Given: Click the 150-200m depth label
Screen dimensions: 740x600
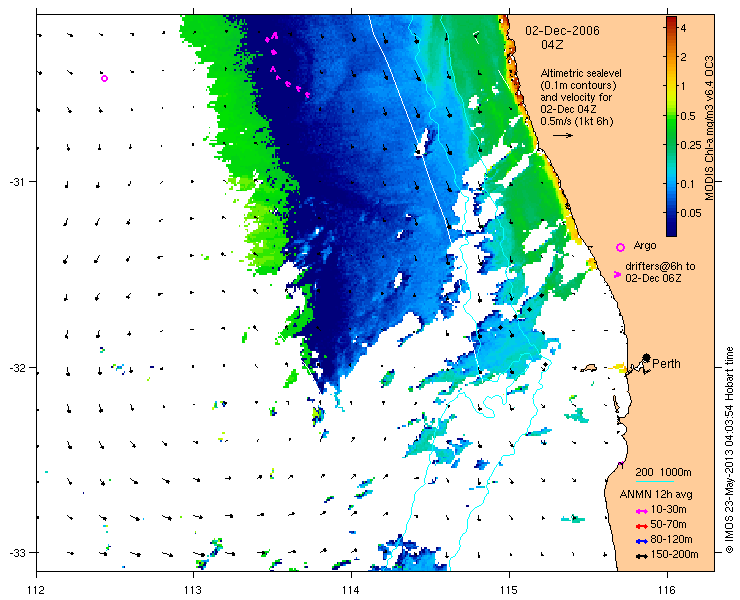Looking at the screenshot, I should [x=674, y=555].
